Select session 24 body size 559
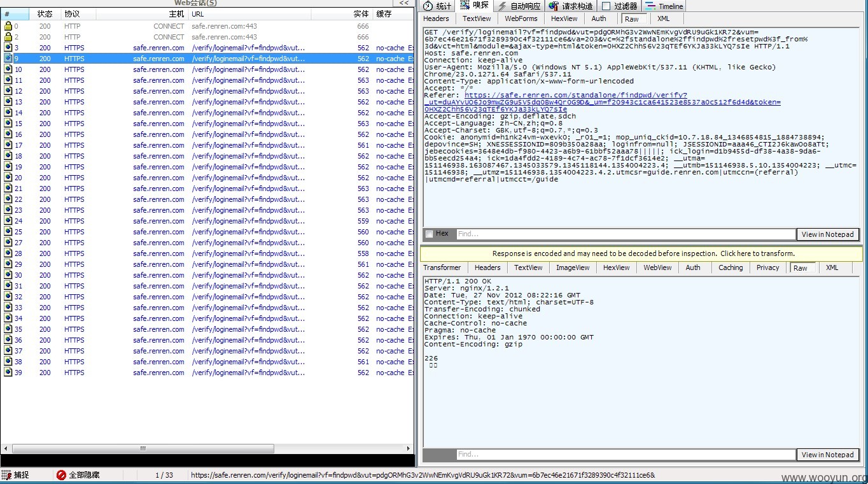 (363, 221)
